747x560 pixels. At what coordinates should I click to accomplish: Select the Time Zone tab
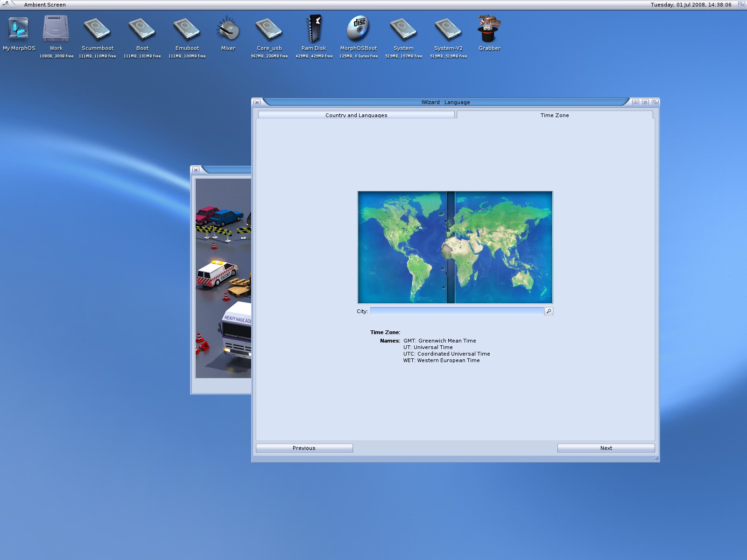[555, 115]
